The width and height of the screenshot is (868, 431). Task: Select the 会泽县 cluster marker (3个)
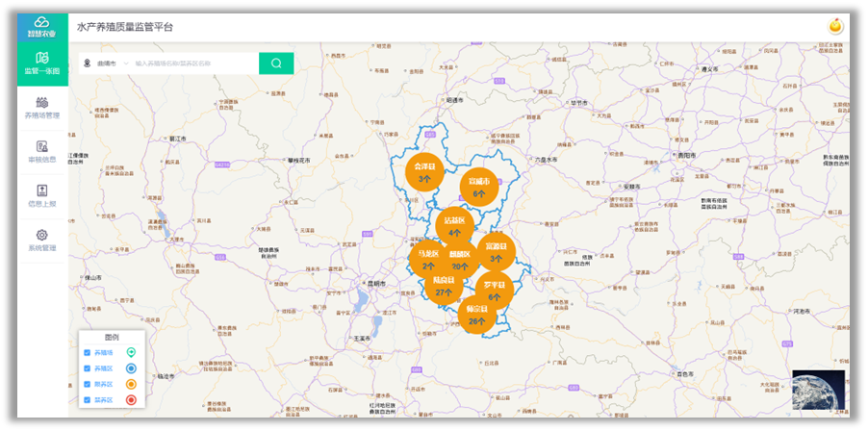(424, 171)
